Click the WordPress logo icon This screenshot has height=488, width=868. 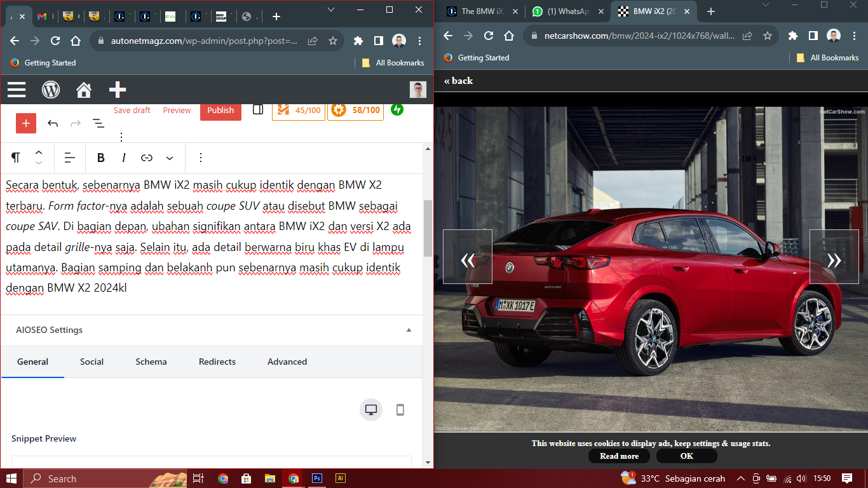tap(51, 90)
